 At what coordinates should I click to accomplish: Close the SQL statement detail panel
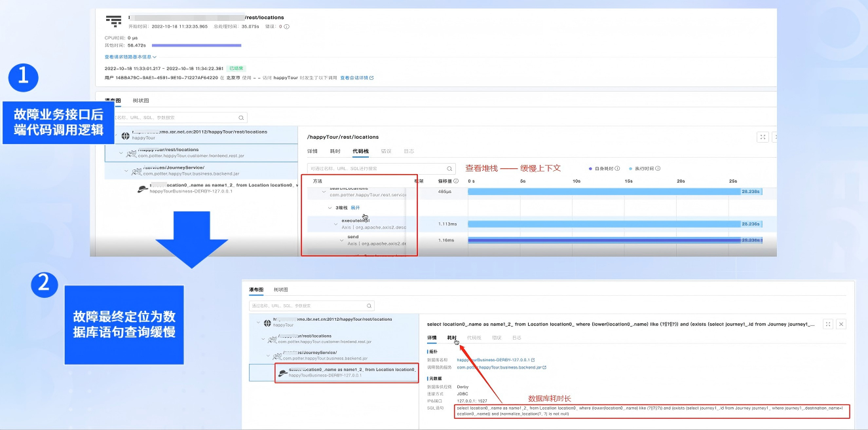(842, 324)
